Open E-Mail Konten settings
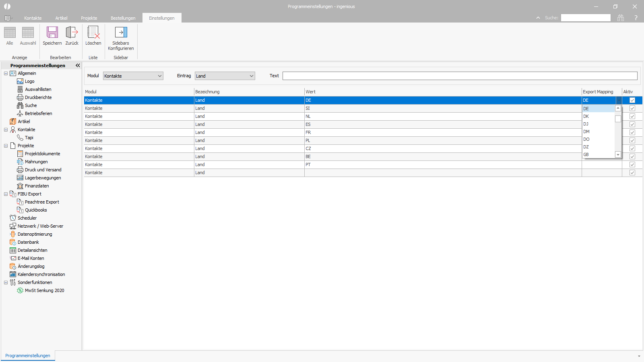Image resolution: width=644 pixels, height=362 pixels. click(31, 258)
